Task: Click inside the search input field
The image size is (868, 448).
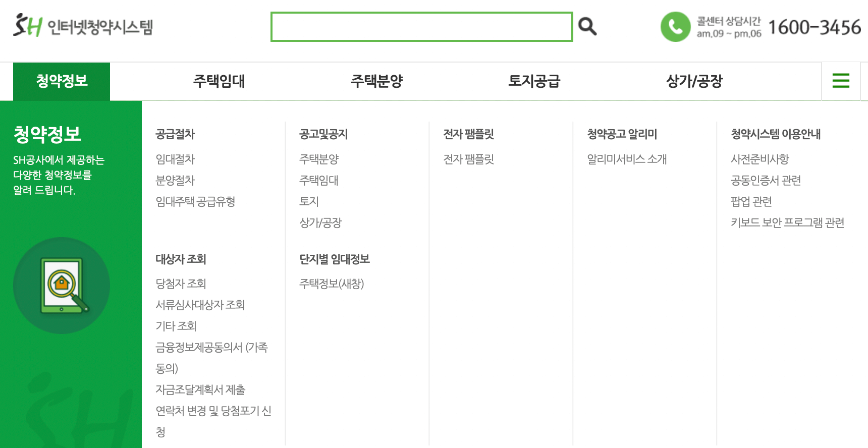Action: coord(421,27)
